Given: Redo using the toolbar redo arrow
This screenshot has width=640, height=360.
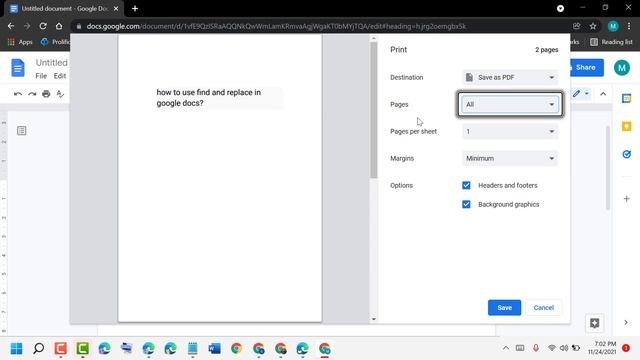Looking at the screenshot, I should (32, 94).
